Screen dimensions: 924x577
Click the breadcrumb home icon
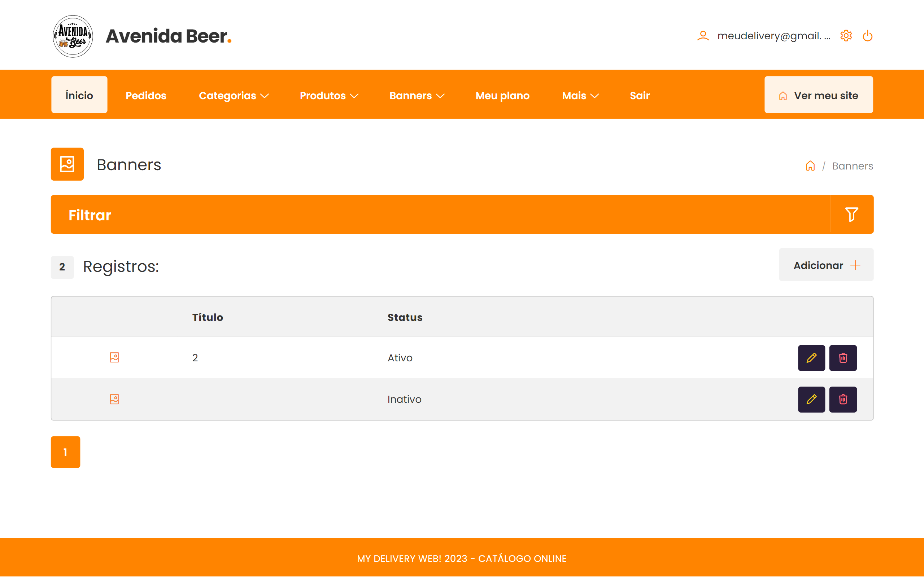click(x=810, y=166)
